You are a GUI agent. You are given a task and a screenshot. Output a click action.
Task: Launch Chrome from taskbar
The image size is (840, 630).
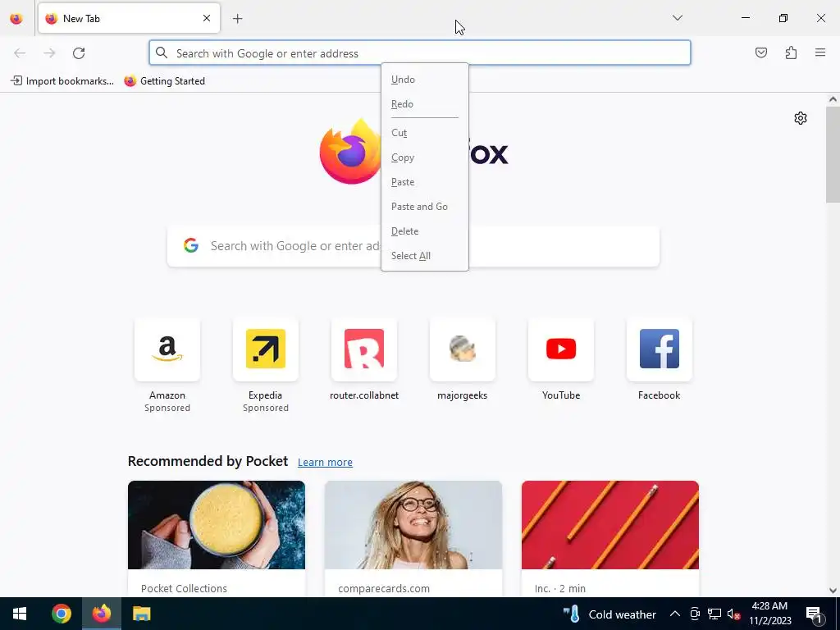click(61, 614)
